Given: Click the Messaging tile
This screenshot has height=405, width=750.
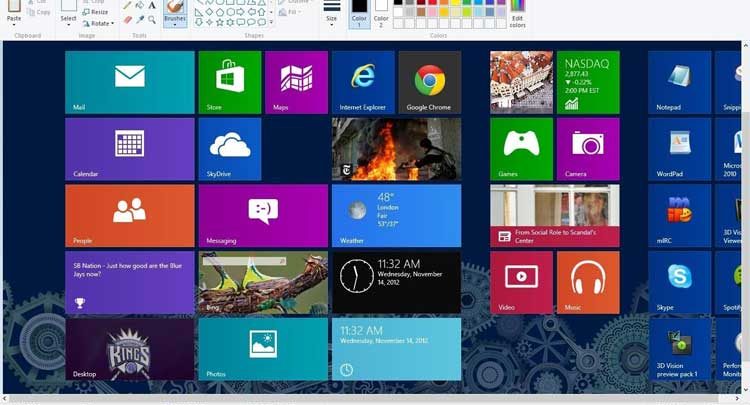Looking at the screenshot, I should pos(264,216).
